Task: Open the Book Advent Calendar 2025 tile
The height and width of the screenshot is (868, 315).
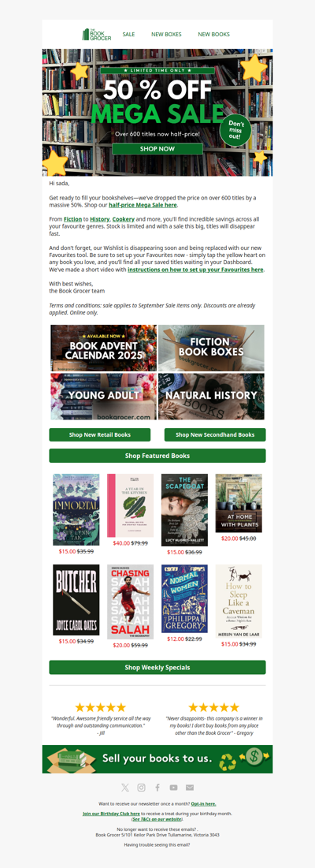Action: 103,348
